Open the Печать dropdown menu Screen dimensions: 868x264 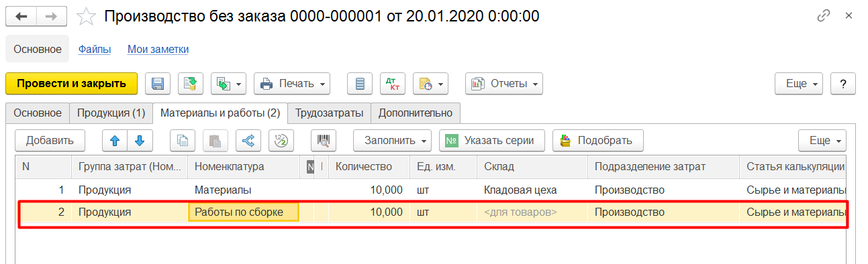pos(292,84)
